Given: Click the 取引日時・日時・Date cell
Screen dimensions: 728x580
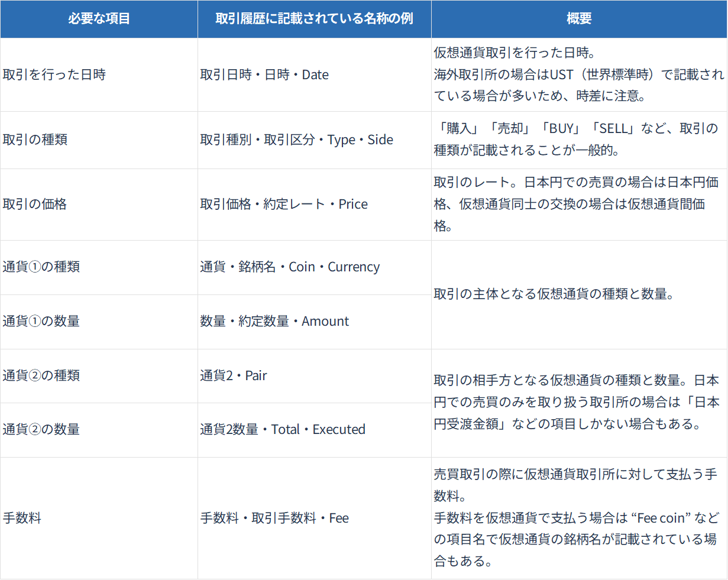Looking at the screenshot, I should (264, 74).
